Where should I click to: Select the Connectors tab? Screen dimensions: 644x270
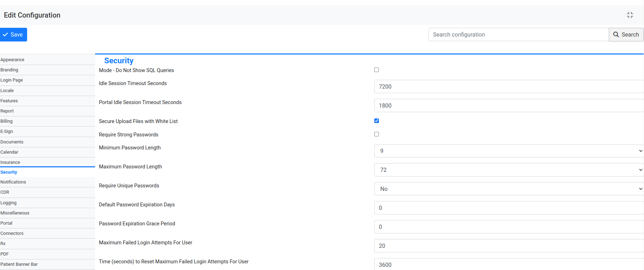(12, 233)
